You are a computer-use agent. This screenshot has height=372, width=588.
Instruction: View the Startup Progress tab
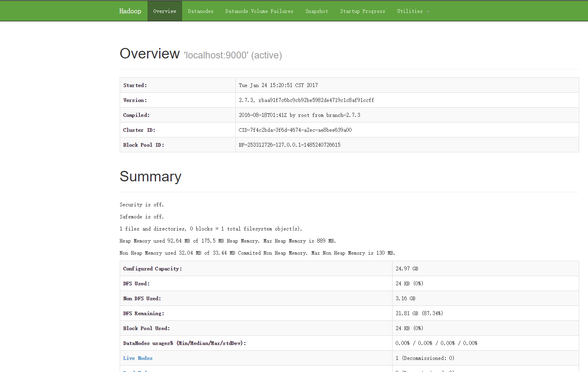click(x=363, y=11)
